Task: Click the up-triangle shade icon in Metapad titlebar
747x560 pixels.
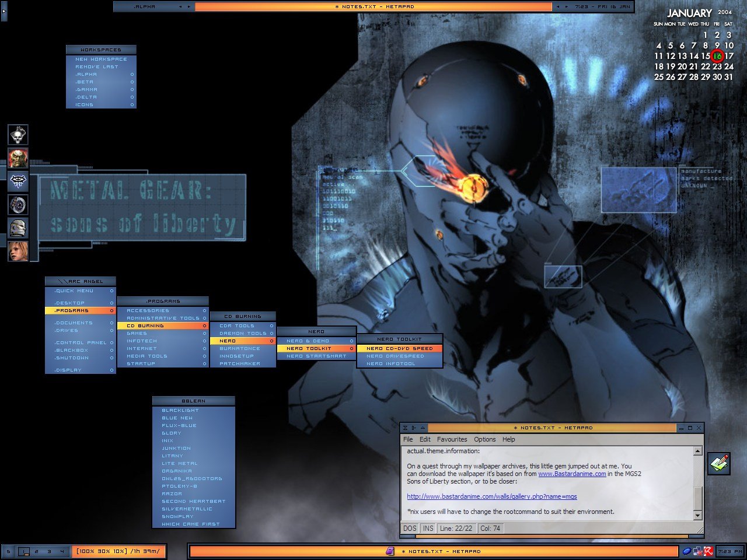Action: coord(423,428)
